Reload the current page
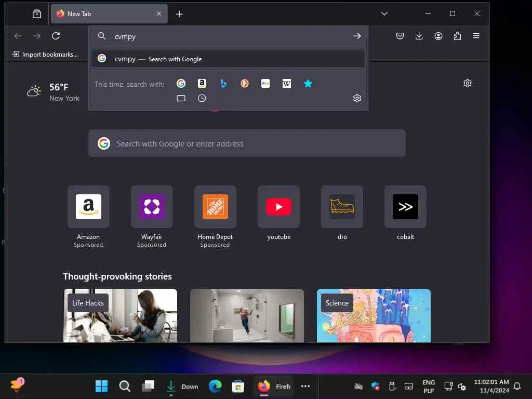 tap(56, 36)
